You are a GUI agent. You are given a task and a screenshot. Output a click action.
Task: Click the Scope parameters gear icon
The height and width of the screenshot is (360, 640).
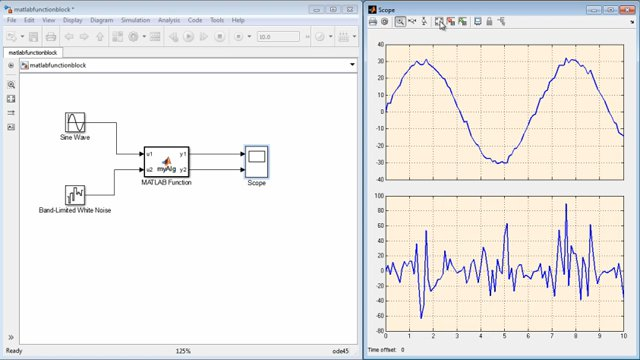pos(384,22)
